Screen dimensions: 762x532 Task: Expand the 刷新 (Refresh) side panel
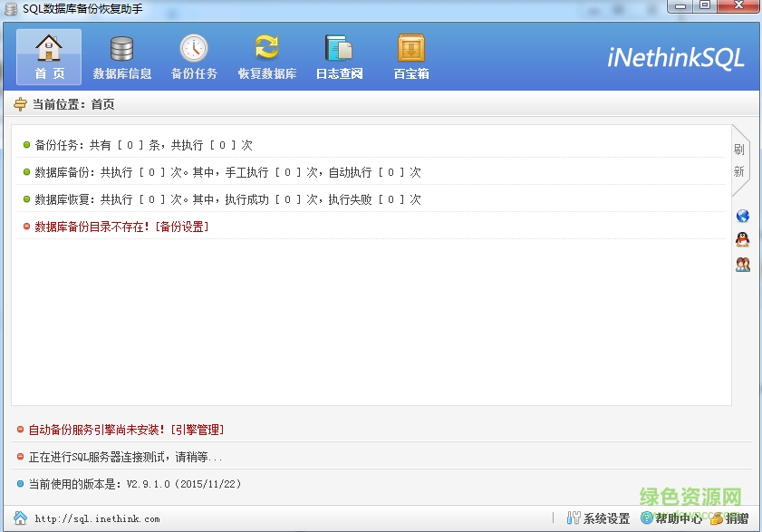click(x=738, y=159)
